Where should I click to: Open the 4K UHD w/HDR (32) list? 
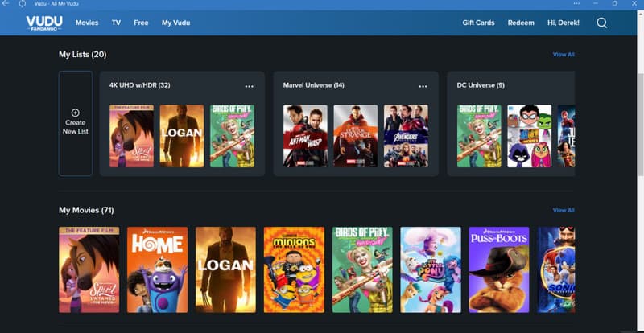coord(139,85)
